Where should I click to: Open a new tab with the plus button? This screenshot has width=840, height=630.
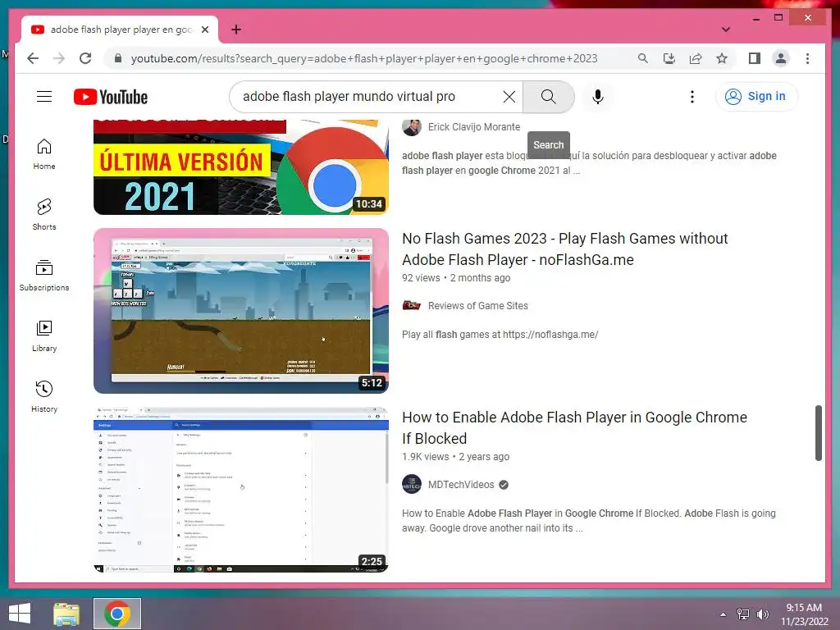pyautogui.click(x=236, y=30)
